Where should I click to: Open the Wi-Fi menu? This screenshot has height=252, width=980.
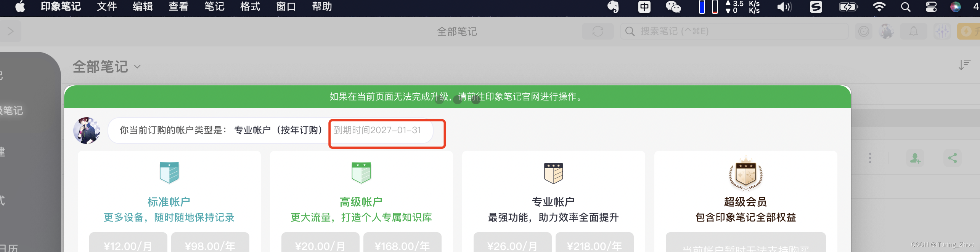(879, 7)
